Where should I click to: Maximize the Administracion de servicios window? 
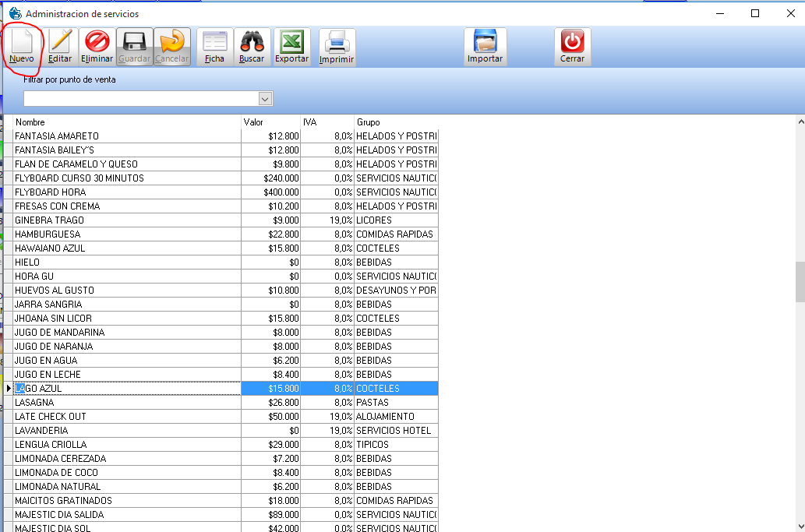(754, 13)
